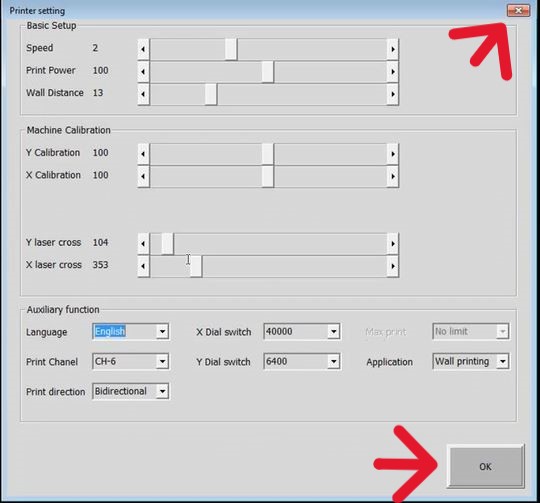Increase X laser cross with right arrow
Image resolution: width=540 pixels, height=503 pixels.
pyautogui.click(x=393, y=266)
